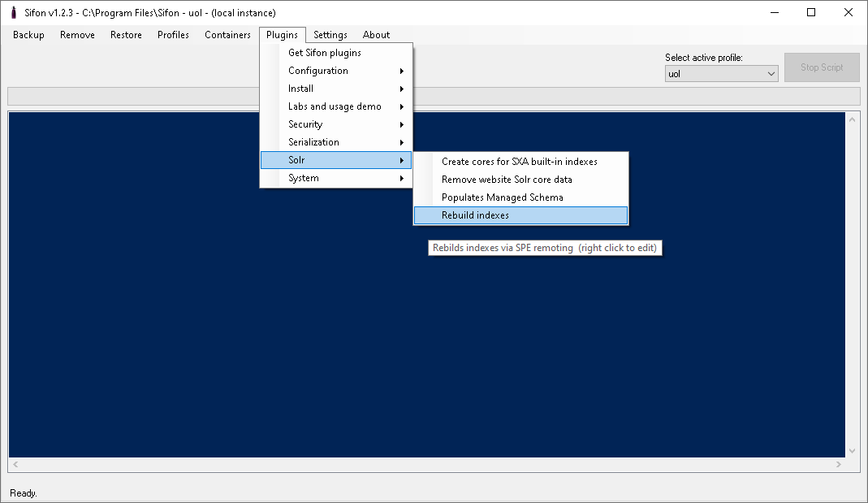Select Remove website Solr core data

point(507,180)
